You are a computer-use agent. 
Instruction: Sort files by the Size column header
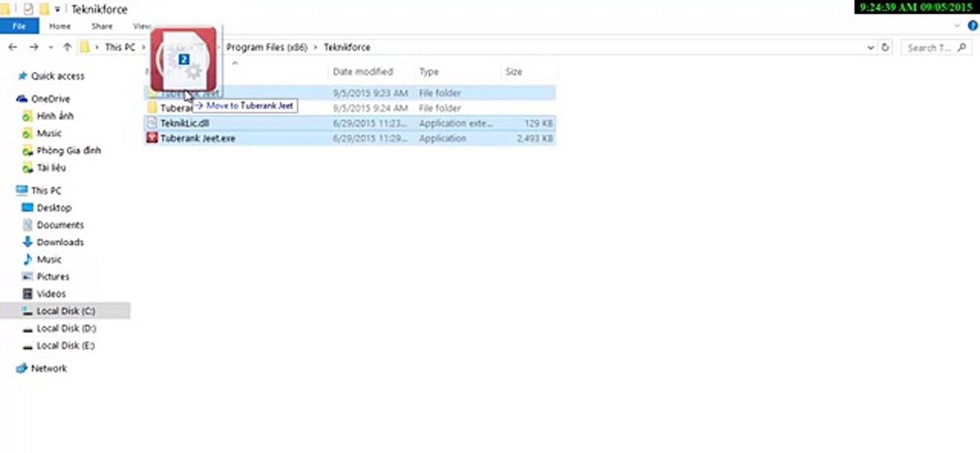tap(514, 72)
